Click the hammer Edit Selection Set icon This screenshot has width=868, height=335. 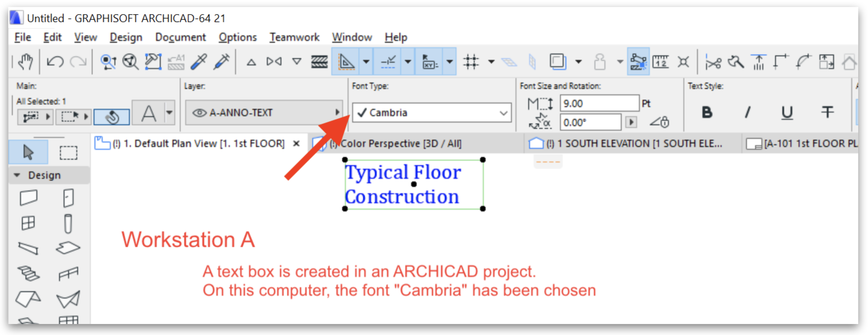pyautogui.click(x=153, y=62)
